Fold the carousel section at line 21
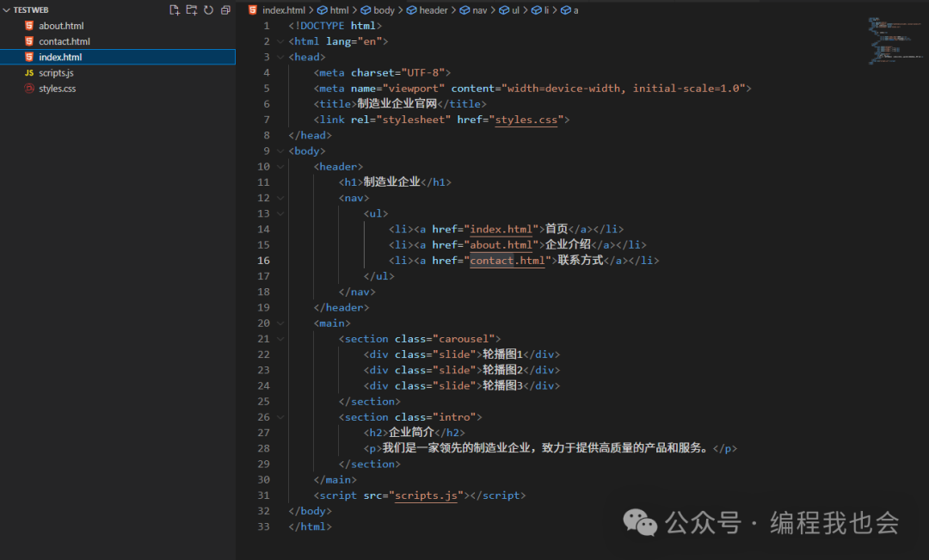 click(280, 339)
